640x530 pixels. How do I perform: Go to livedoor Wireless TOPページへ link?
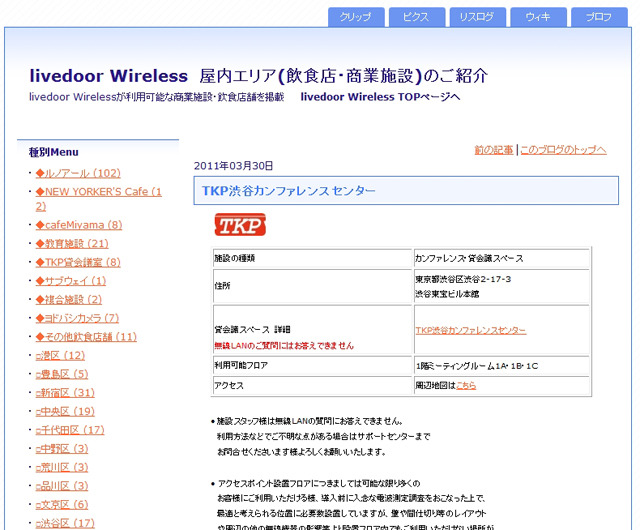(380, 97)
